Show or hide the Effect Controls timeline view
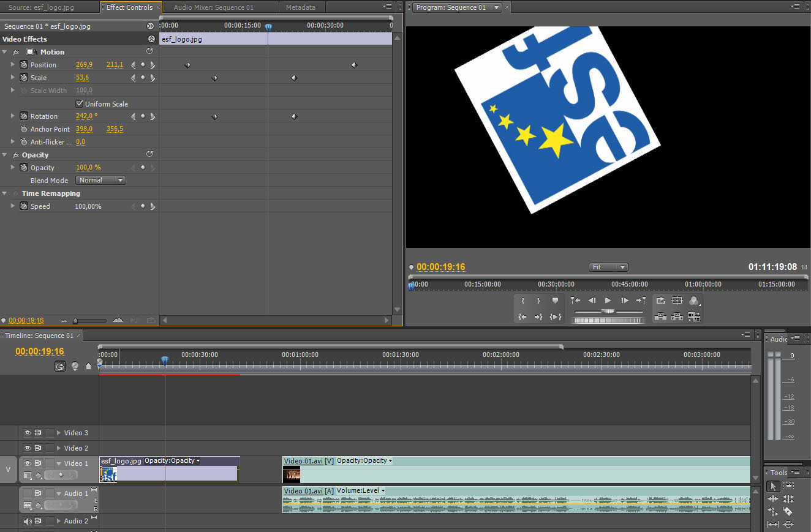 (x=150, y=26)
